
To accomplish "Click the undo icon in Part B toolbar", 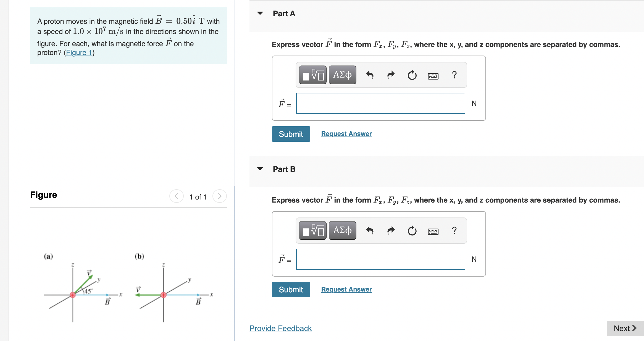I will point(370,231).
